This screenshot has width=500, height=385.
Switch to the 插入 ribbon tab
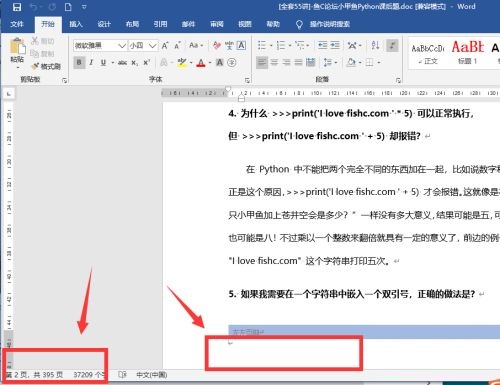[x=76, y=24]
